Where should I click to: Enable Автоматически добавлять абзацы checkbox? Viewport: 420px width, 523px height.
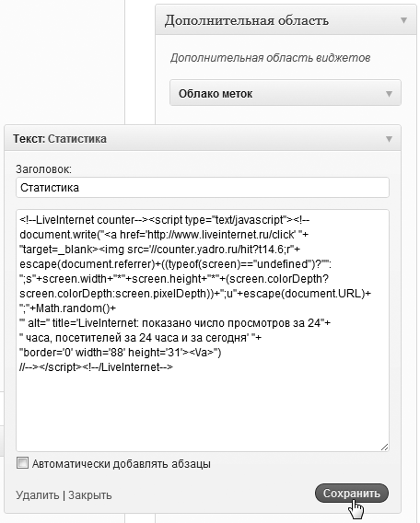click(22, 463)
